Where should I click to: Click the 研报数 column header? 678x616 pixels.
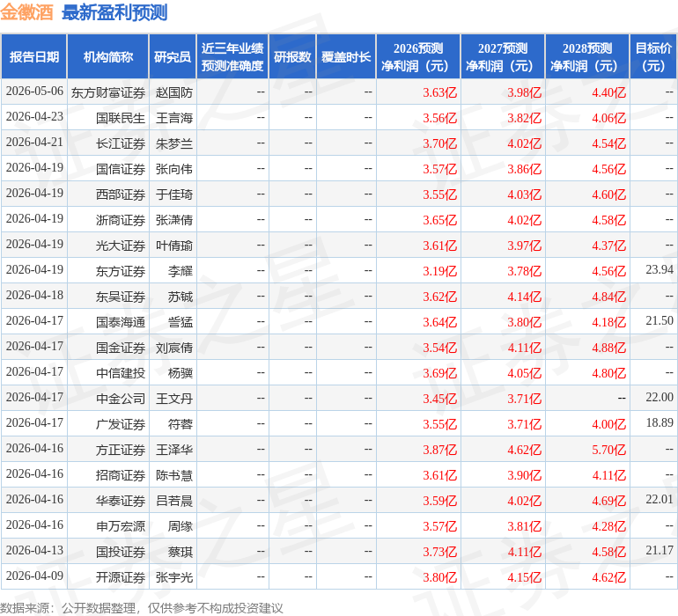[x=292, y=57]
